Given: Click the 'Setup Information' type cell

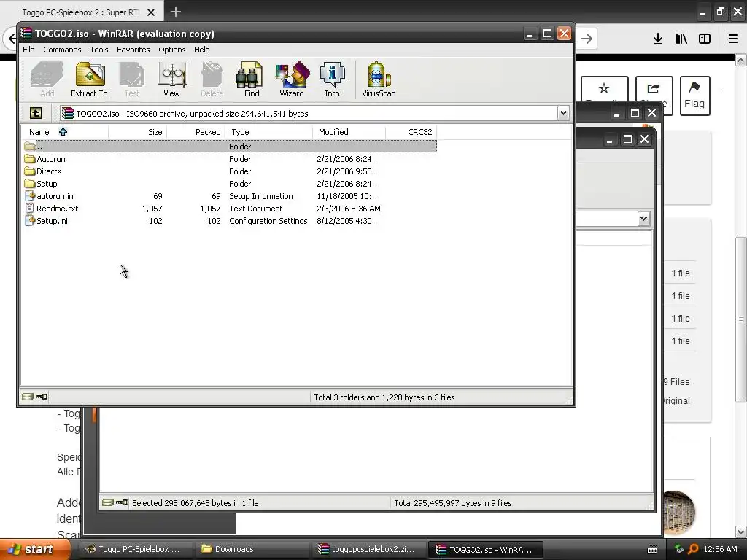Looking at the screenshot, I should [x=261, y=196].
